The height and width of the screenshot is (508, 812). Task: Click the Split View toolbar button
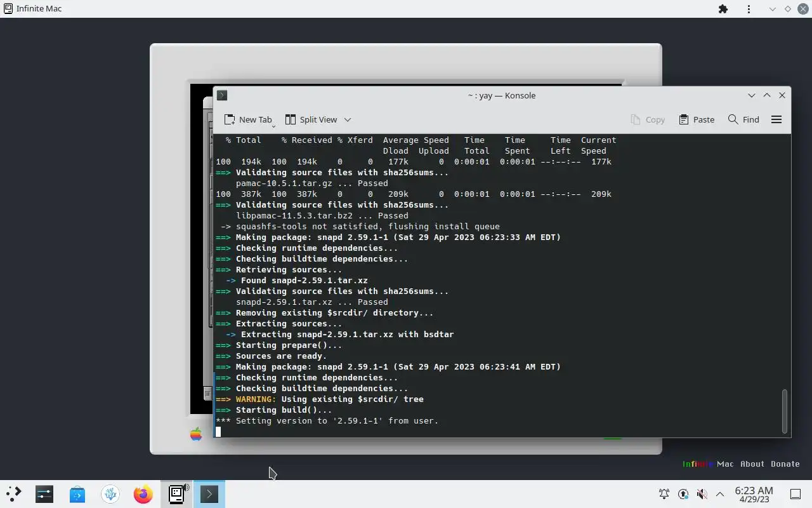311,119
